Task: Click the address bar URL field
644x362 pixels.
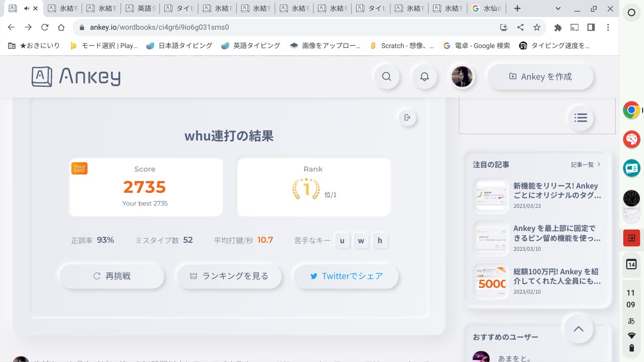Action: coord(283,27)
